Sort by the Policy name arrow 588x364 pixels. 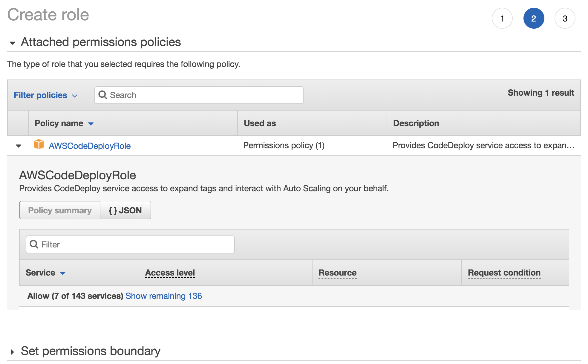tap(91, 124)
